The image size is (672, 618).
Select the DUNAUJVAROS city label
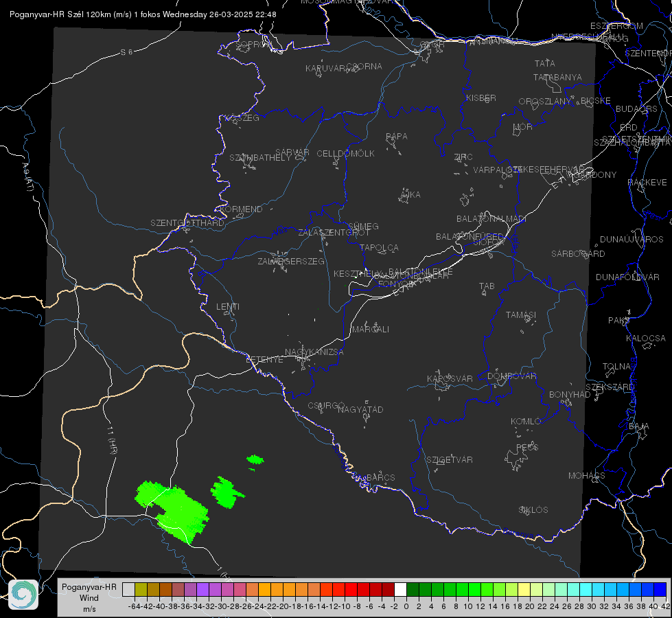(x=632, y=240)
